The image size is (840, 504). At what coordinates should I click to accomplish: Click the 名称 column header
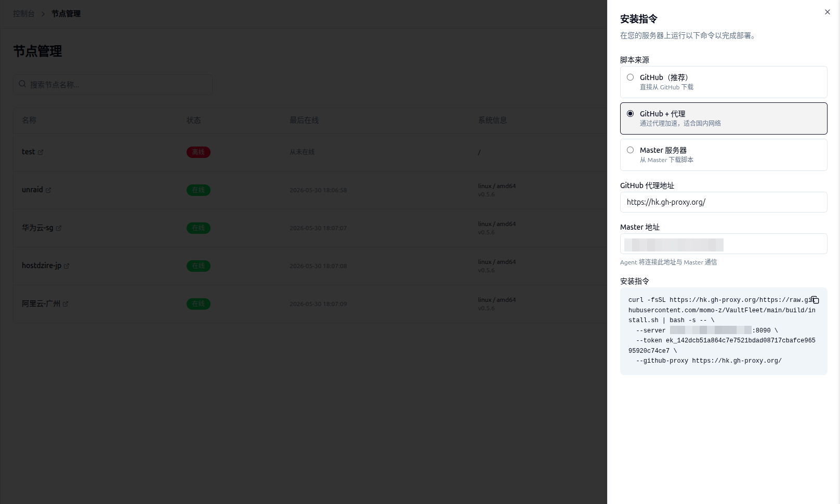(x=29, y=120)
